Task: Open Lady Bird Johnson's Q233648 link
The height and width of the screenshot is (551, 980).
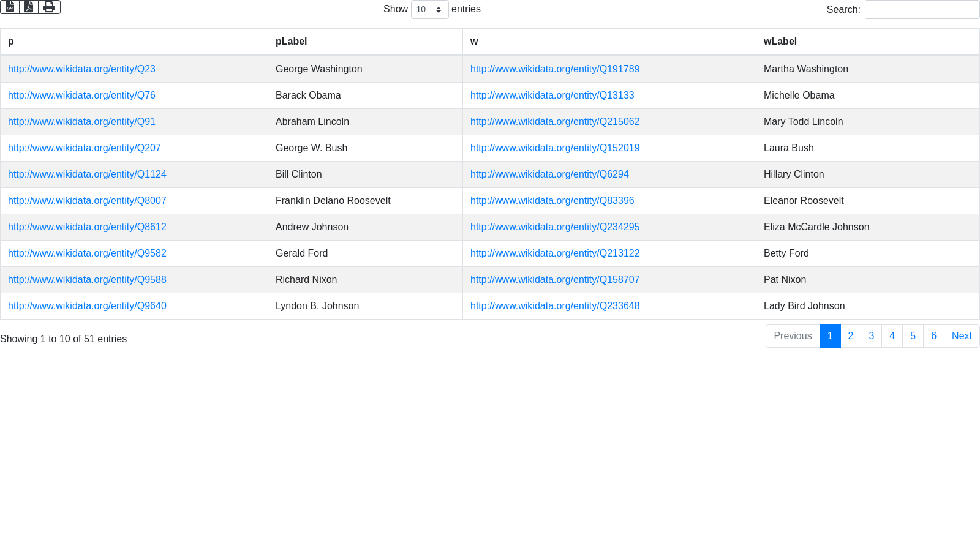Action: (x=555, y=306)
